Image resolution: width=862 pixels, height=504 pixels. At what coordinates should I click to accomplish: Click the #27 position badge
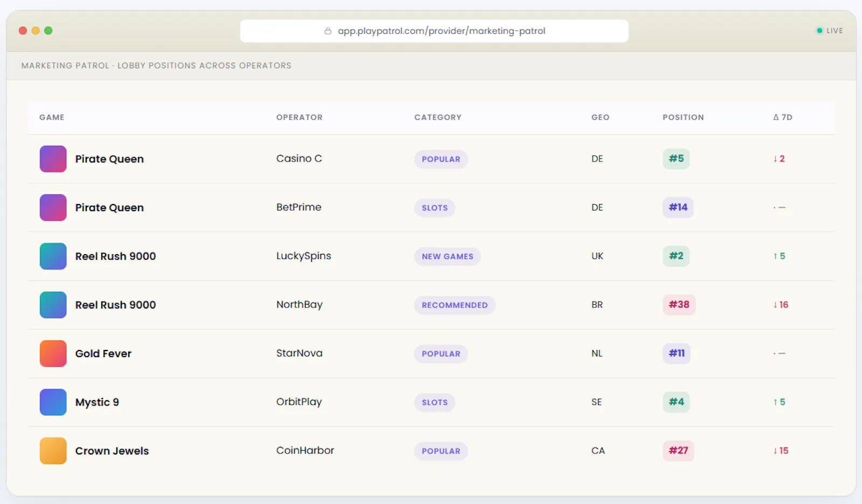[678, 451]
